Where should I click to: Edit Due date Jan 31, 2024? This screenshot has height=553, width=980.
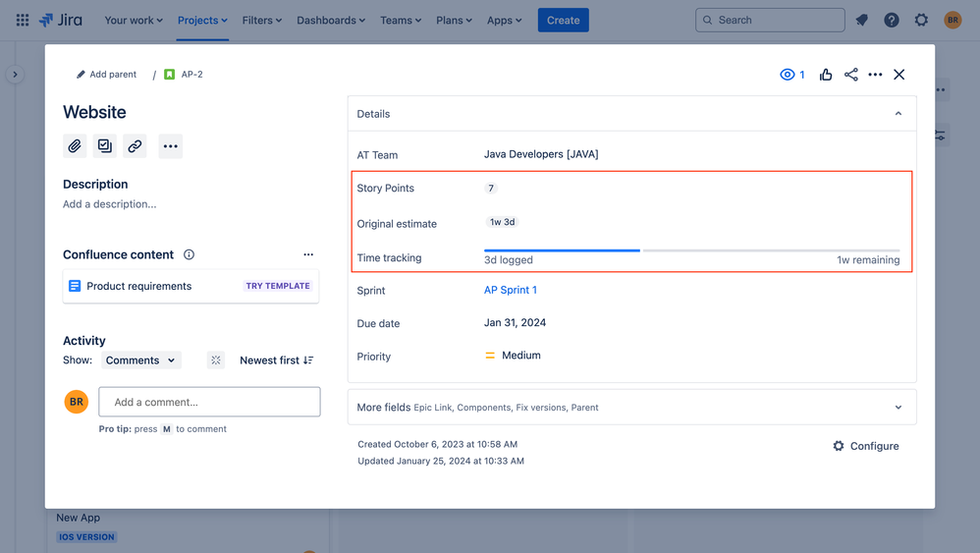(515, 322)
